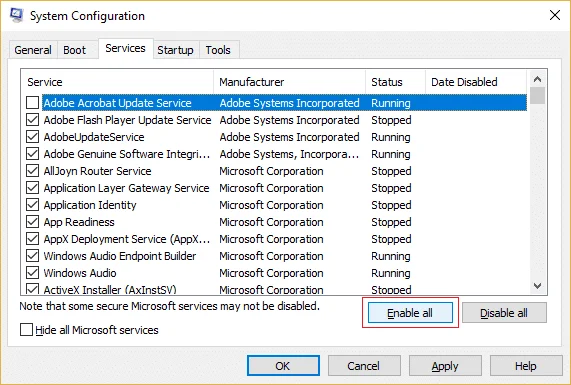
Task: Click Running status of Windows Audio
Action: pyautogui.click(x=391, y=273)
